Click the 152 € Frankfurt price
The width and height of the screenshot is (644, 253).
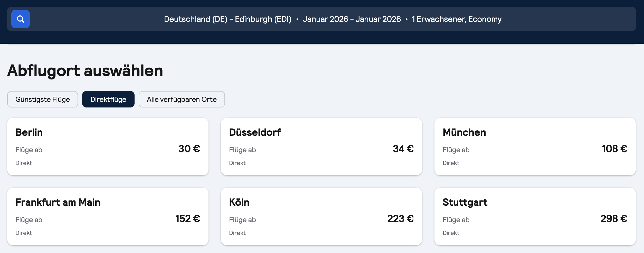[188, 219]
